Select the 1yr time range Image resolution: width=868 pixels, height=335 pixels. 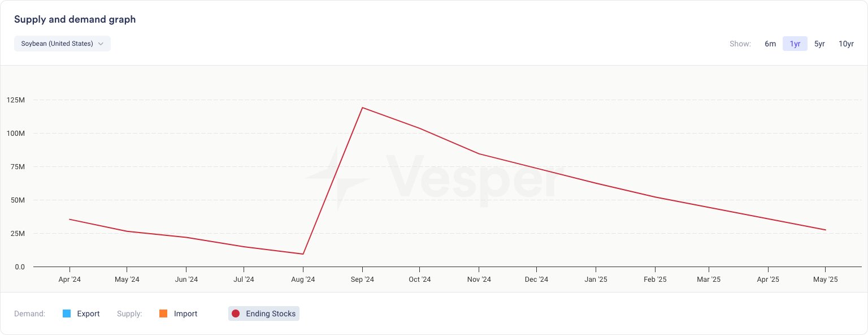tap(795, 44)
